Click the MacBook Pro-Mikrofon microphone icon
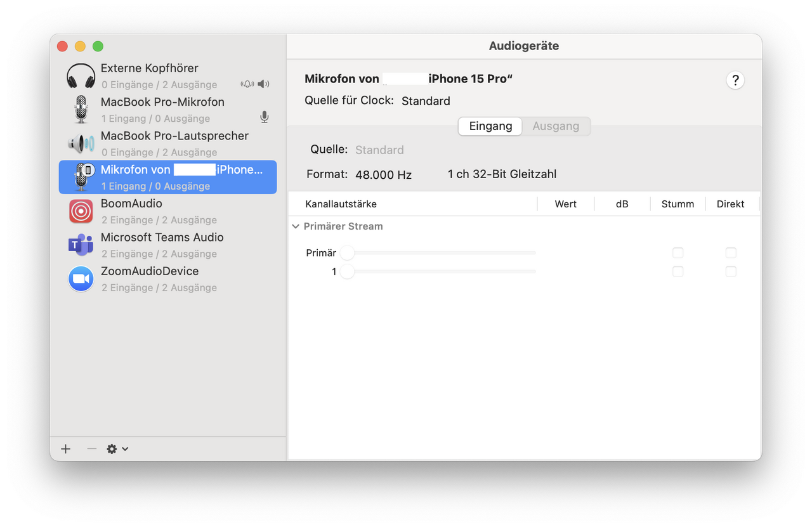Image resolution: width=812 pixels, height=527 pixels. (81, 110)
